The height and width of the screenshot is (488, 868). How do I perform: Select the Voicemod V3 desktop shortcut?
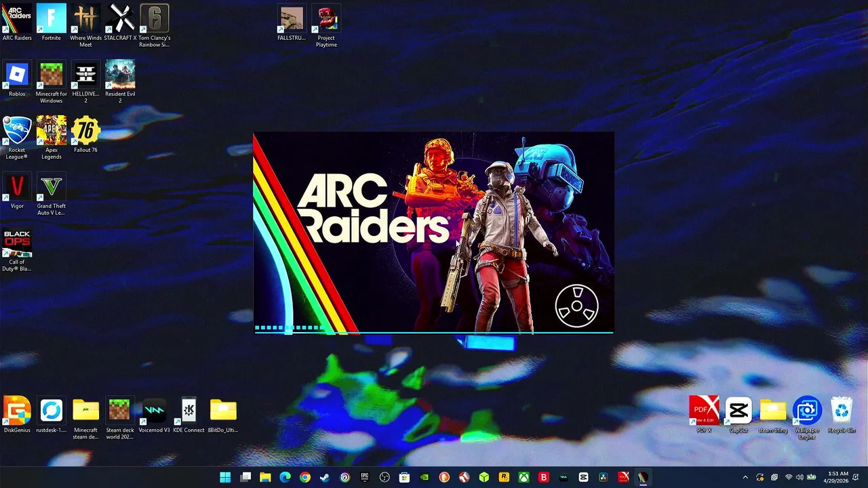[x=155, y=415]
